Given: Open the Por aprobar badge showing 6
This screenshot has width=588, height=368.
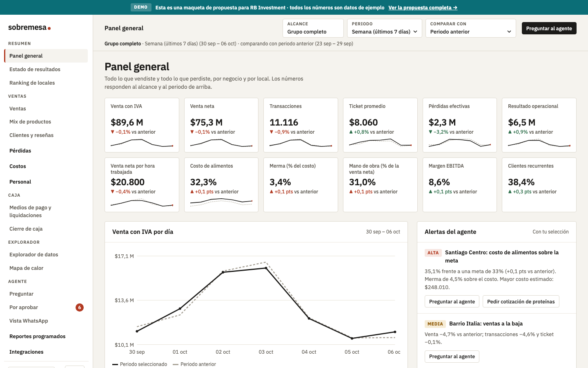Looking at the screenshot, I should tap(80, 307).
